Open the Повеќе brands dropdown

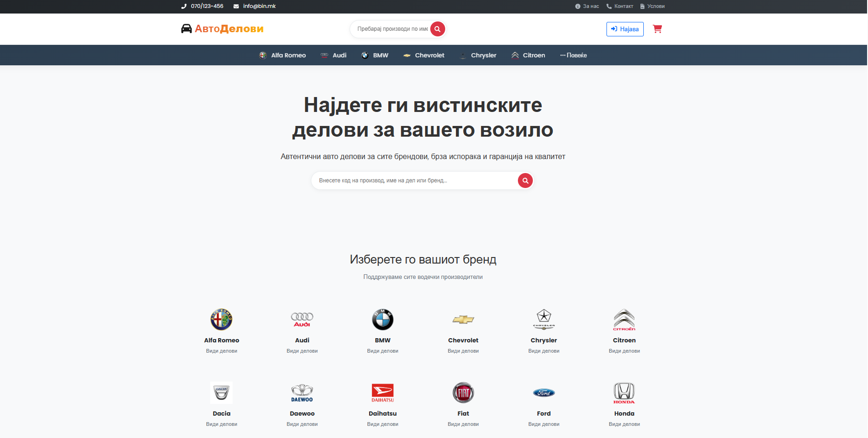(x=573, y=55)
